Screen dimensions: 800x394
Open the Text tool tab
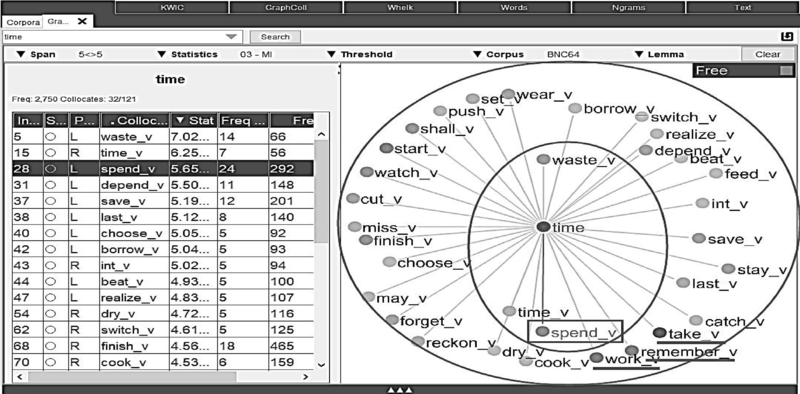tap(742, 8)
